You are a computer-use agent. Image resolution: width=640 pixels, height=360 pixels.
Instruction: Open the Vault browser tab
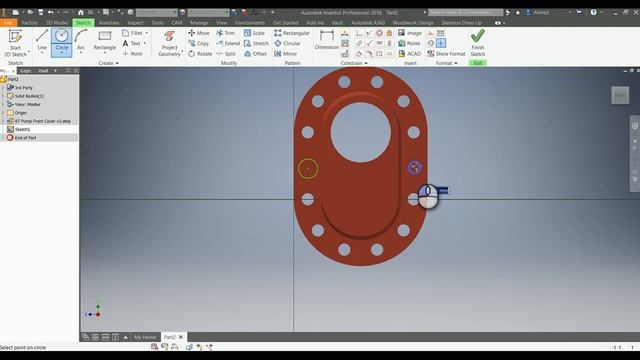pos(43,71)
